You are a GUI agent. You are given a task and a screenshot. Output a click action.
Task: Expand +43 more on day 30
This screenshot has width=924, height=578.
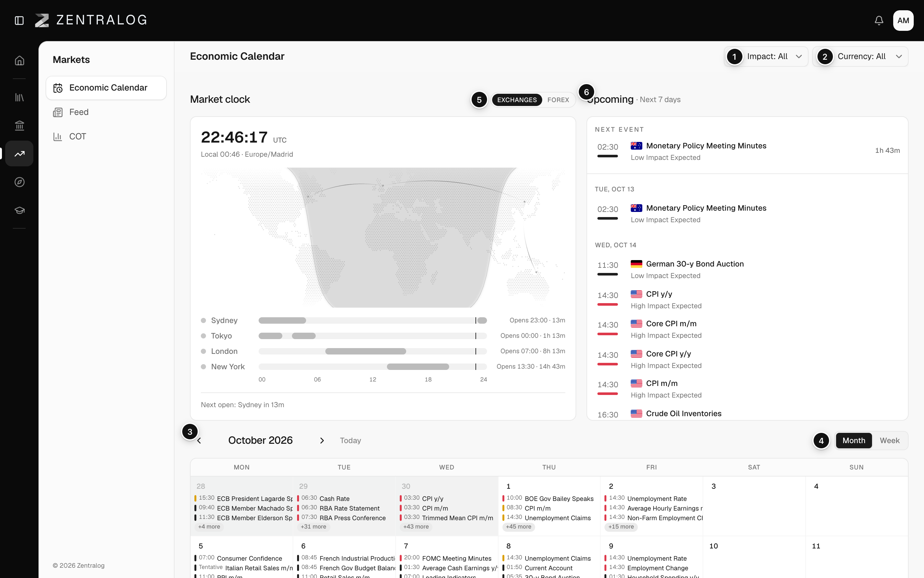click(x=416, y=526)
